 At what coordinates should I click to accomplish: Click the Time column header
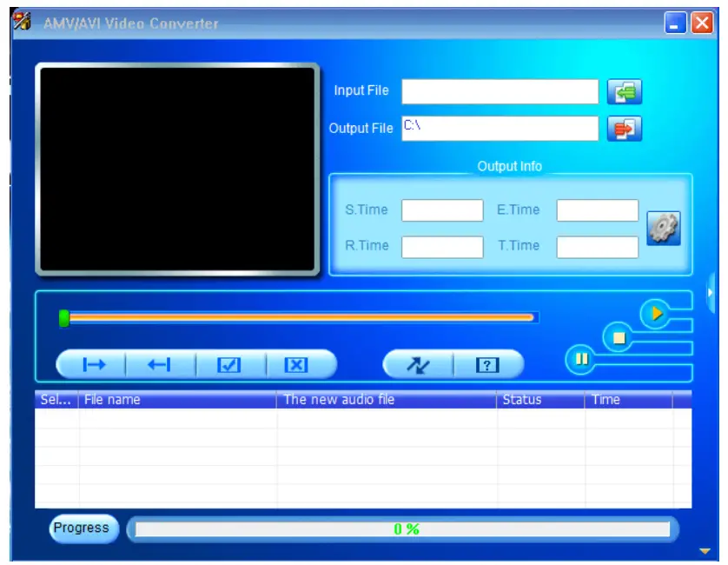click(x=629, y=400)
